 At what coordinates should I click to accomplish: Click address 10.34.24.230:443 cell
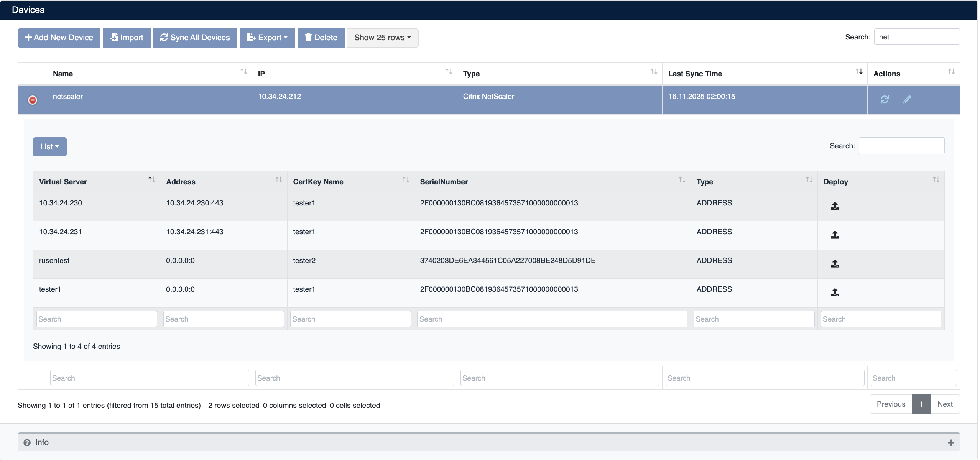coord(224,207)
